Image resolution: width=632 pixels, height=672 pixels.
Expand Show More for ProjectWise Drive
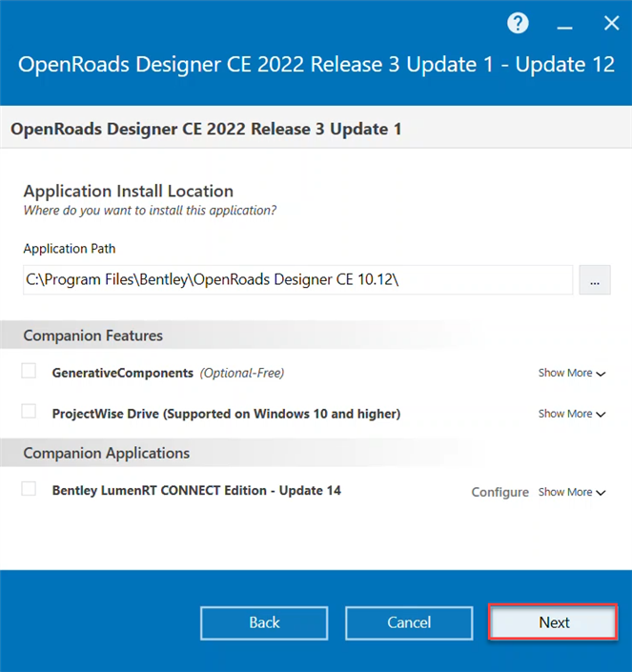point(572,414)
